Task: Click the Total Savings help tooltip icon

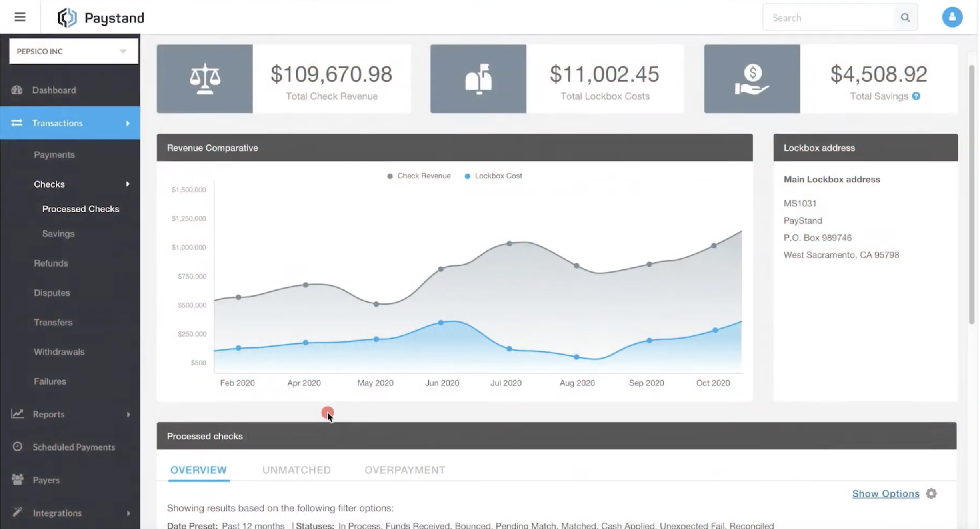Action: coord(916,96)
